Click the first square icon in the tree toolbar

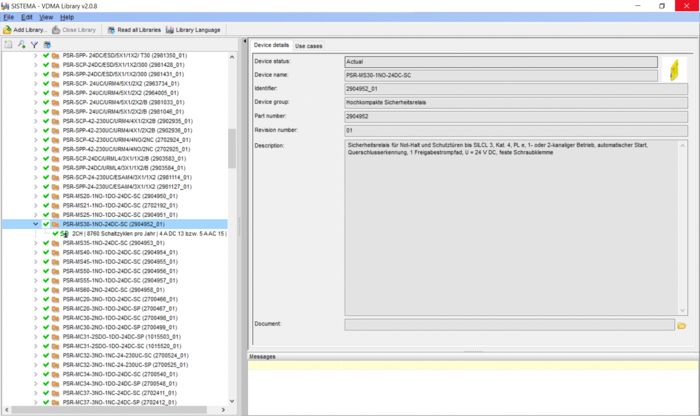point(8,44)
